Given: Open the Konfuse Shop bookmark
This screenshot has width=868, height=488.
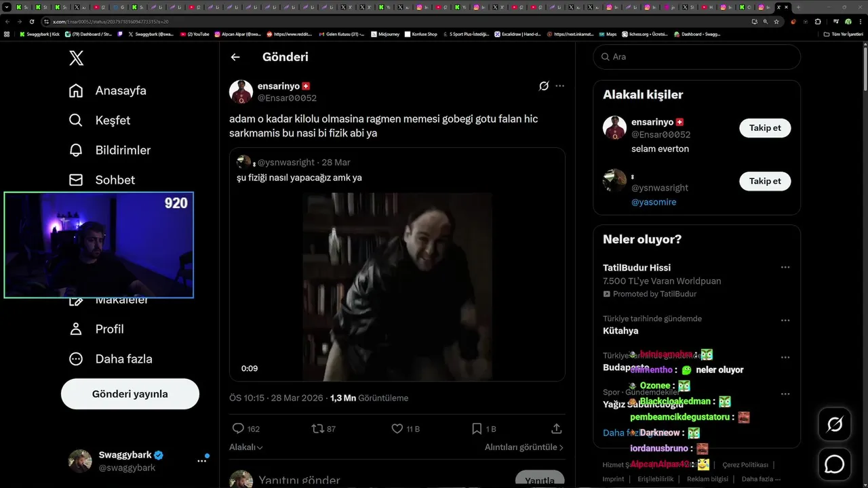Looking at the screenshot, I should (420, 34).
